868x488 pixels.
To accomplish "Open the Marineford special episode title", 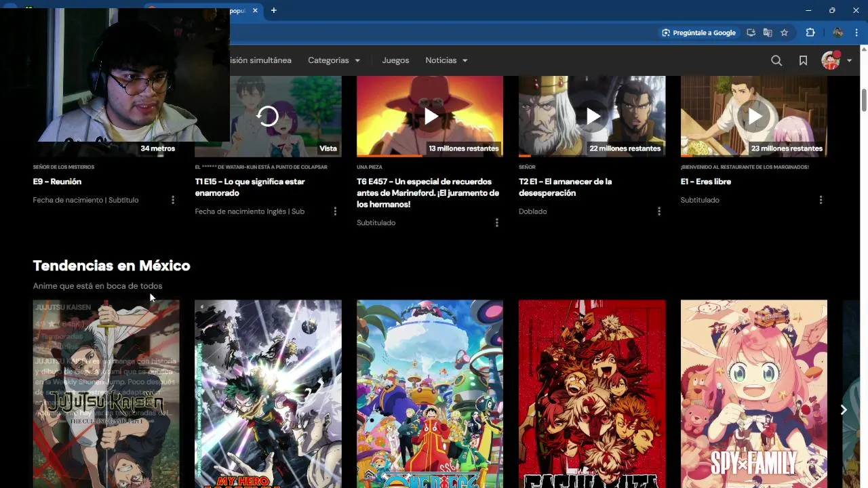I will (x=428, y=193).
